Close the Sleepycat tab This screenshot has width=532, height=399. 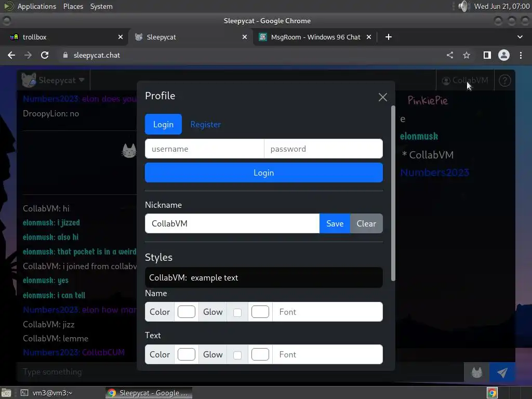pyautogui.click(x=245, y=37)
